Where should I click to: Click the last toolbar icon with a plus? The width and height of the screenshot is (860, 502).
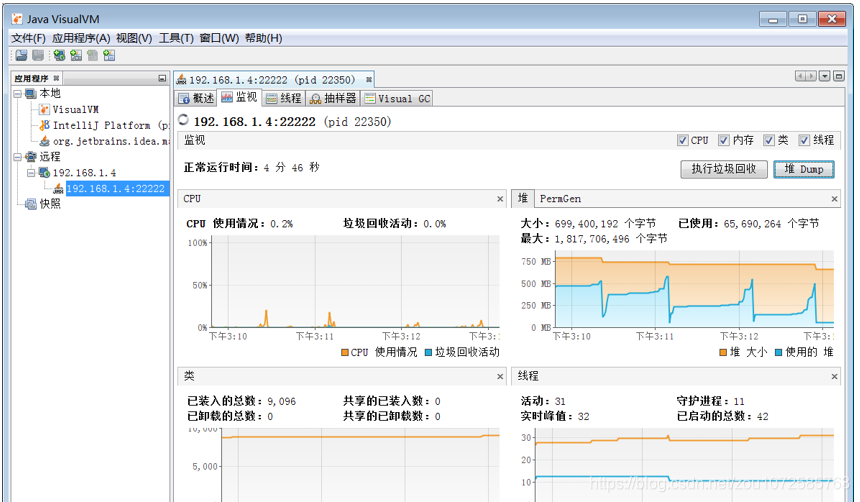coord(109,55)
